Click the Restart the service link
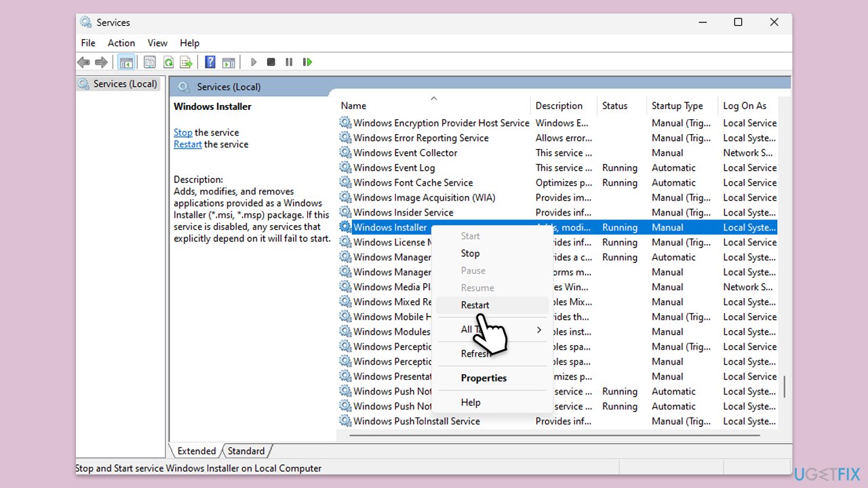 pos(187,144)
